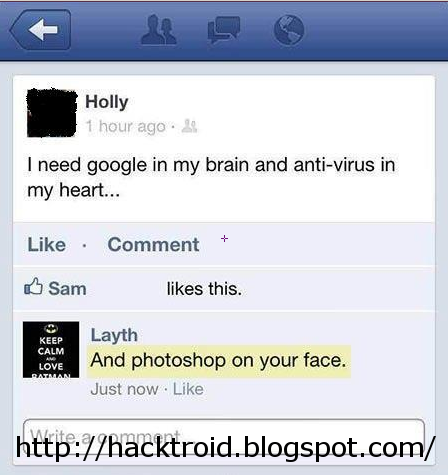Click Comment under Holly's post
448x475 pixels.
coord(153,245)
